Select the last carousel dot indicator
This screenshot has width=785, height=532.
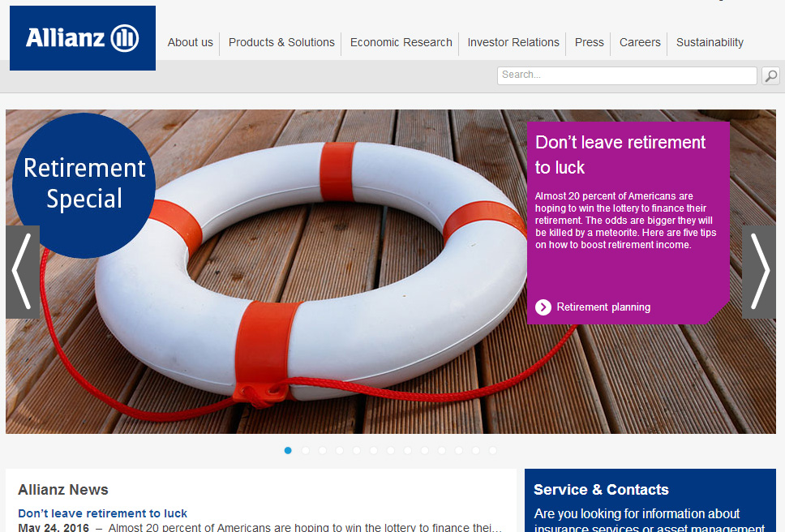point(492,450)
